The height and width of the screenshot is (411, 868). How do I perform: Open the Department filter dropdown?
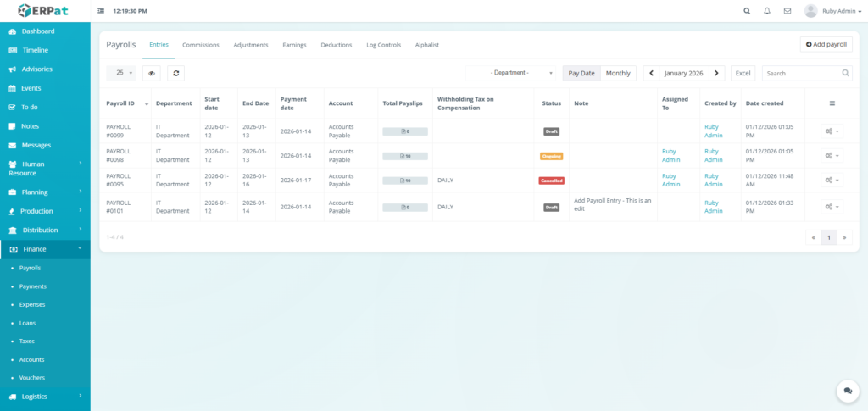click(x=512, y=73)
